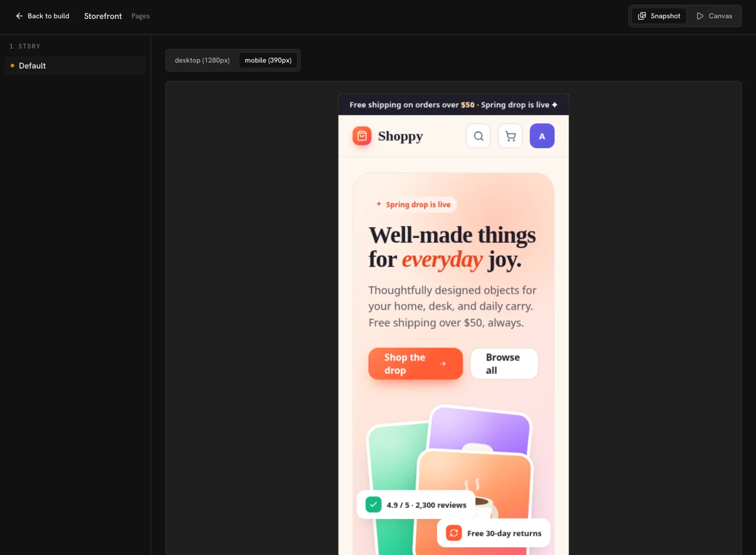Screen dimensions: 756x555
Task: Select the Default story
Action: coord(76,65)
